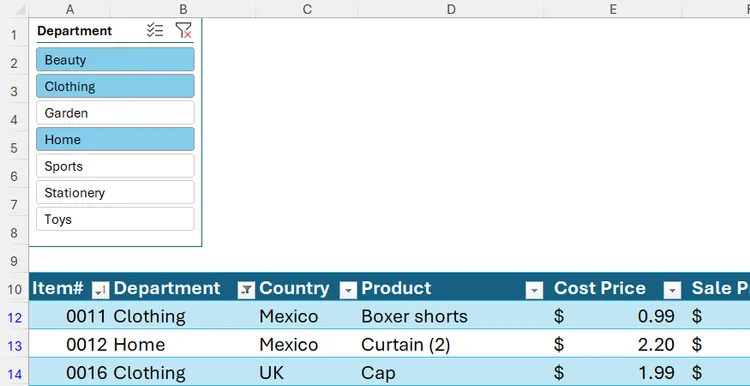Open Department column filter dropdown
Screen dimensions: 750x386
(246, 290)
